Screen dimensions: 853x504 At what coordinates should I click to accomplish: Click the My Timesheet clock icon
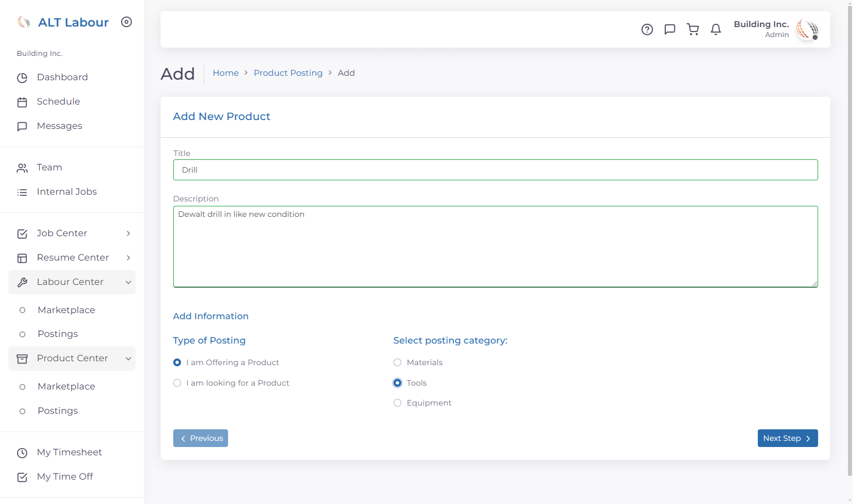[22, 453]
